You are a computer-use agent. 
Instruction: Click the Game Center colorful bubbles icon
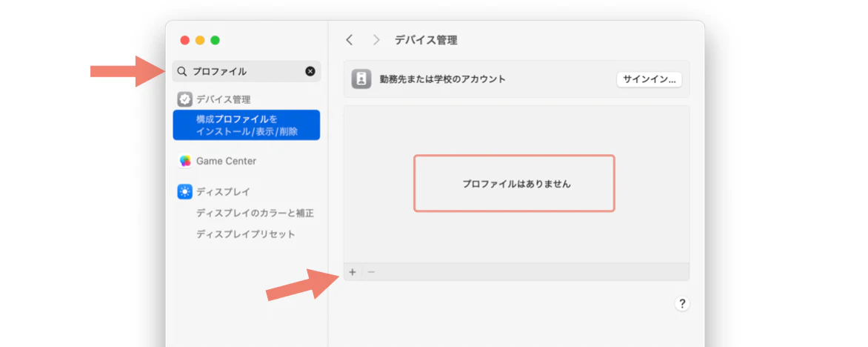184,162
